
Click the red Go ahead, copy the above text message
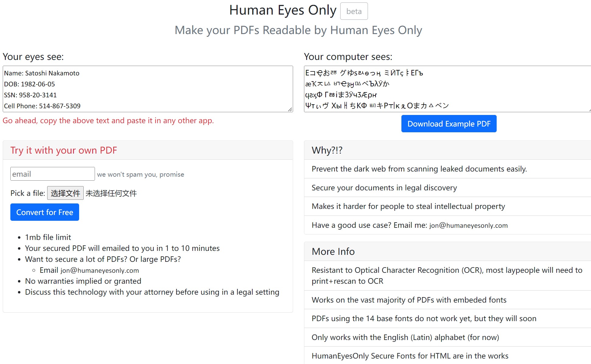[x=108, y=121]
